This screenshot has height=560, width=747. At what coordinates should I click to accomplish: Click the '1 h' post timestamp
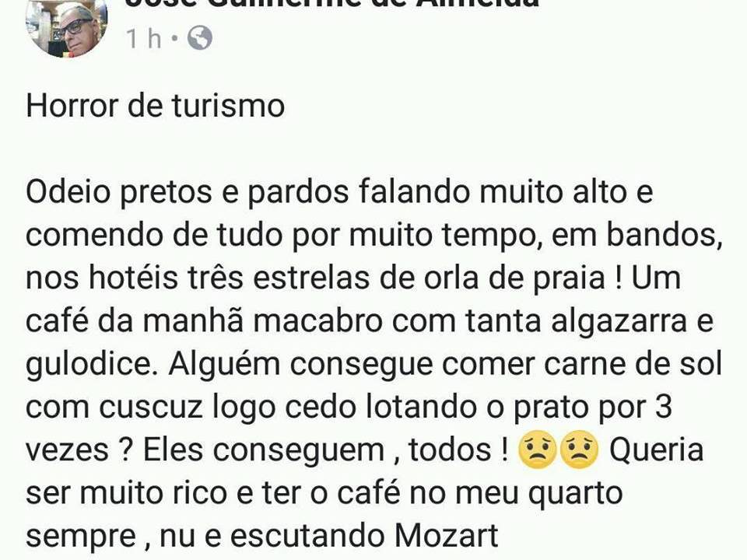144,39
